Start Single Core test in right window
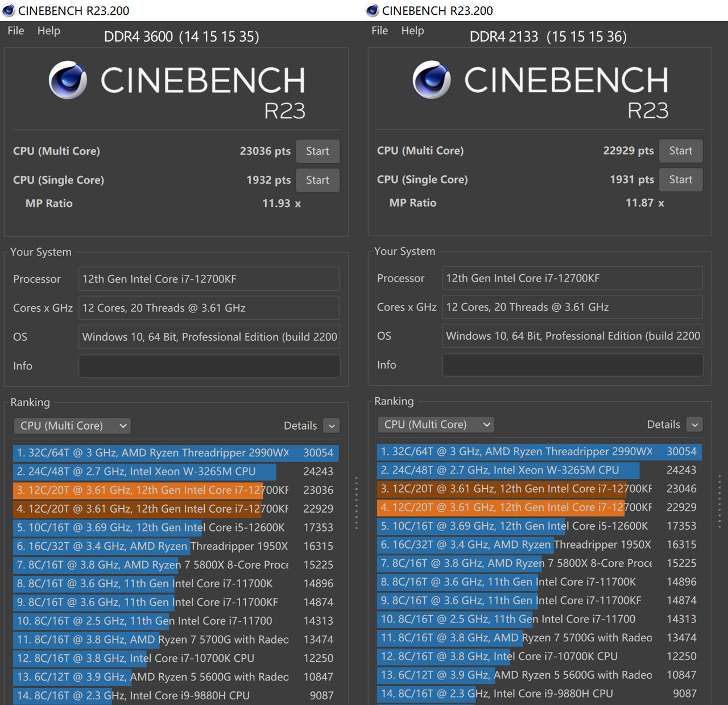Viewport: 728px width, 705px height. coord(681,180)
